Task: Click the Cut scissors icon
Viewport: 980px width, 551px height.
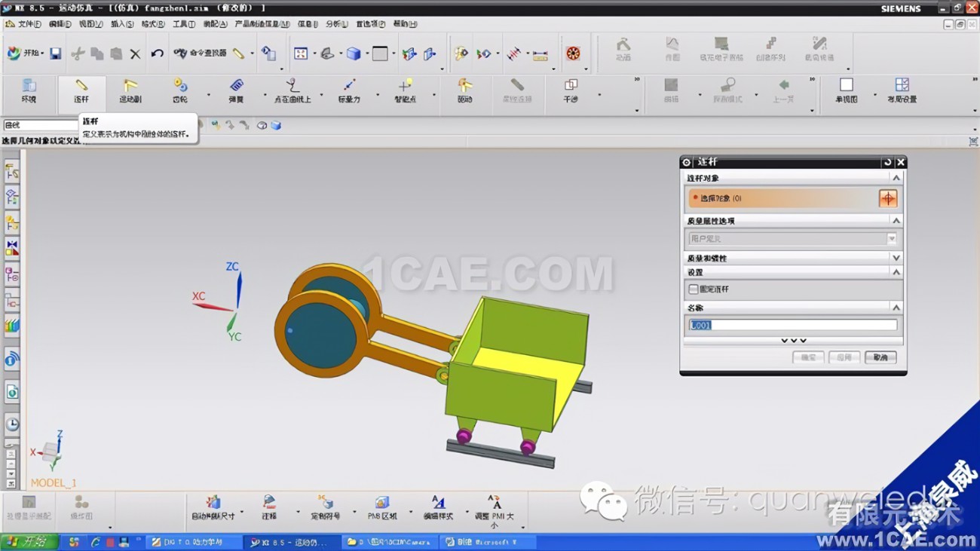Action: click(78, 54)
